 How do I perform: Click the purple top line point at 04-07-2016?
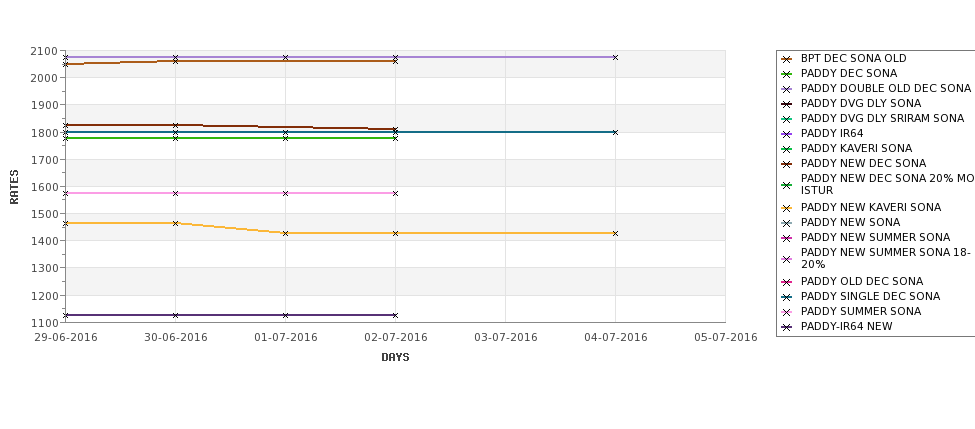click(615, 57)
